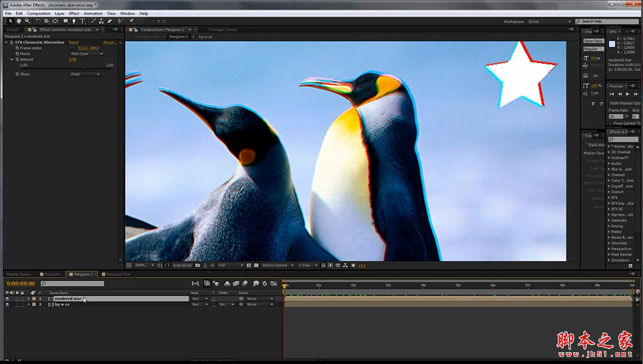
Task: Select the Hand tool
Action: pos(19,21)
